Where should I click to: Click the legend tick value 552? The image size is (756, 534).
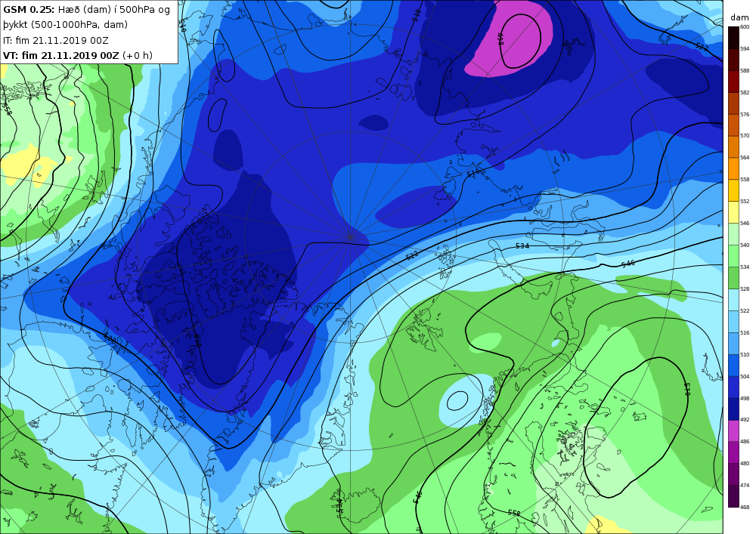pyautogui.click(x=745, y=202)
